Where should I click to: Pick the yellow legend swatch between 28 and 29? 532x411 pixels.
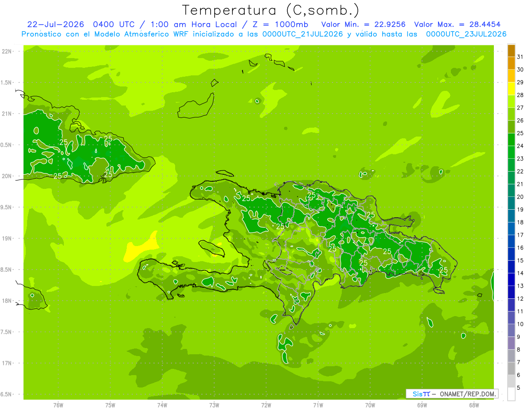511,89
